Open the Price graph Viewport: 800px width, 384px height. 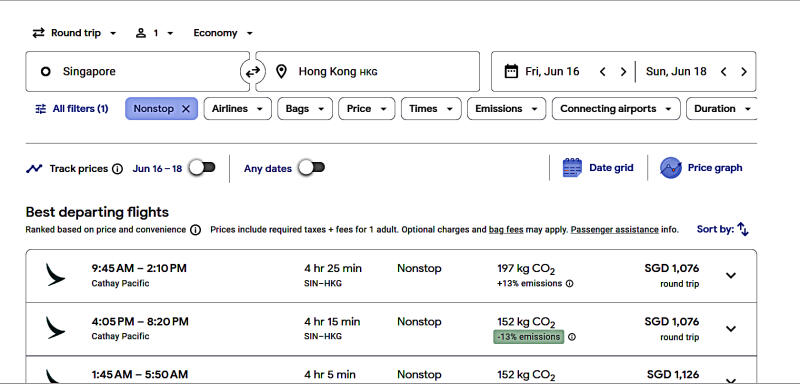(701, 168)
